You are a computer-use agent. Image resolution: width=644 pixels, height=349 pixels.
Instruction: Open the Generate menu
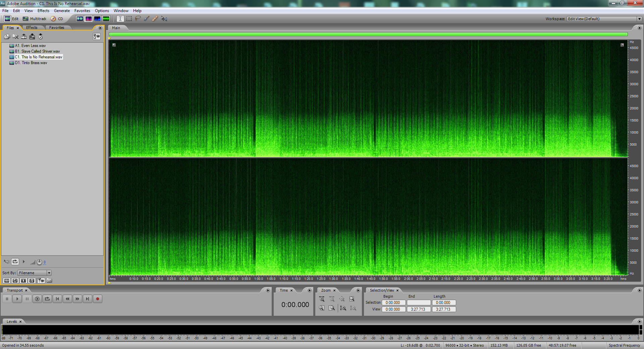pos(62,11)
